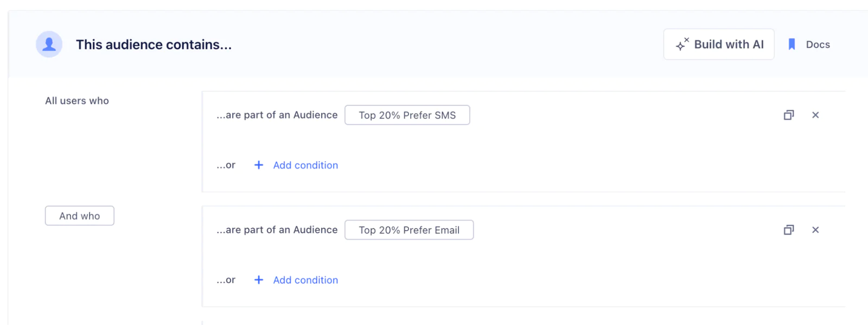The height and width of the screenshot is (325, 868).
Task: Duplicate the Top 20% Prefer SMS condition
Action: [x=789, y=115]
